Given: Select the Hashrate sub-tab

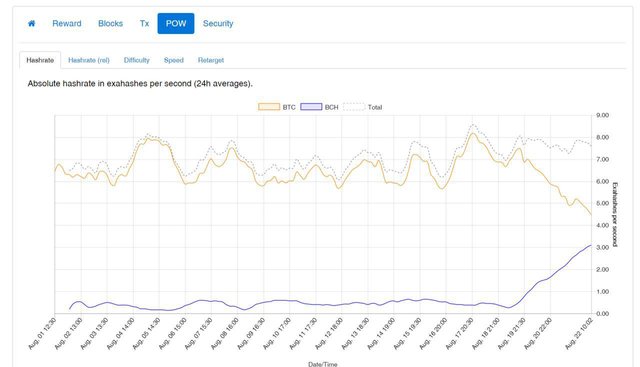Looking at the screenshot, I should tap(40, 60).
